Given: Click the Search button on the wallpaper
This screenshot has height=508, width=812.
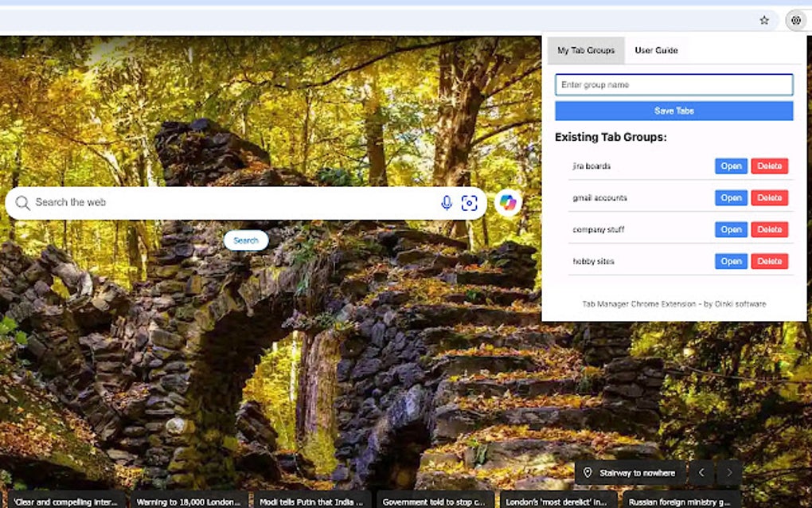Looking at the screenshot, I should [x=246, y=240].
